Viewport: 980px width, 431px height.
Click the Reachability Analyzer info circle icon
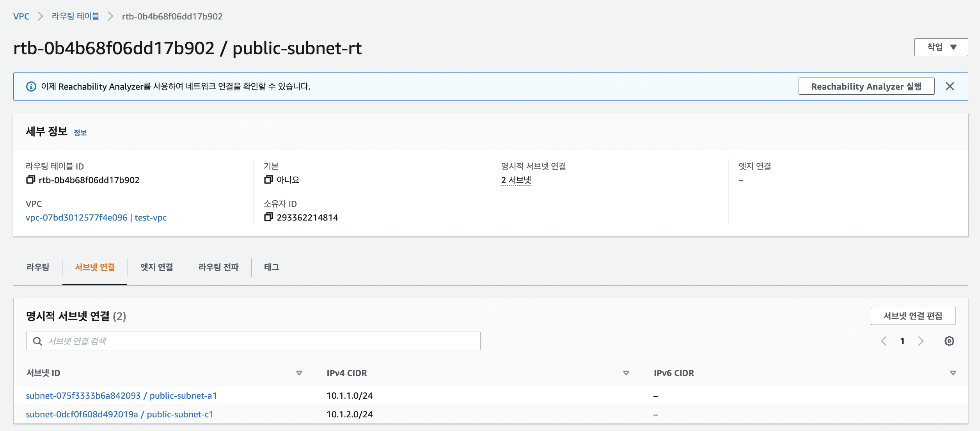[31, 87]
